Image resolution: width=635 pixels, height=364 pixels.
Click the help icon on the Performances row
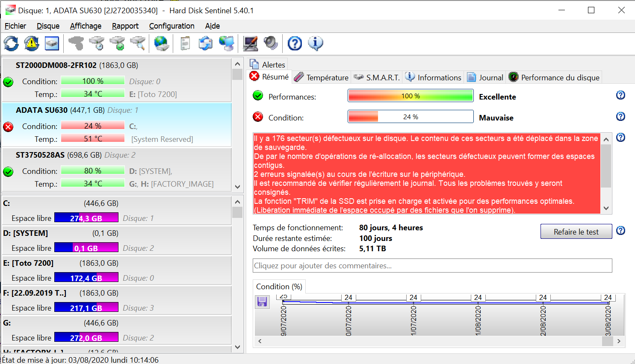point(620,95)
